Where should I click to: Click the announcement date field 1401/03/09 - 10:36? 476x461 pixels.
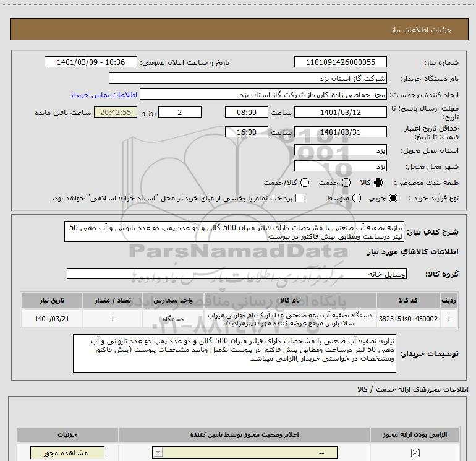pos(91,62)
